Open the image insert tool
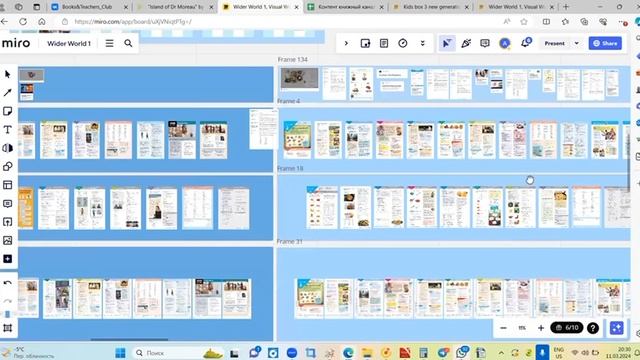Image resolution: width=640 pixels, height=360 pixels. coord(7,240)
